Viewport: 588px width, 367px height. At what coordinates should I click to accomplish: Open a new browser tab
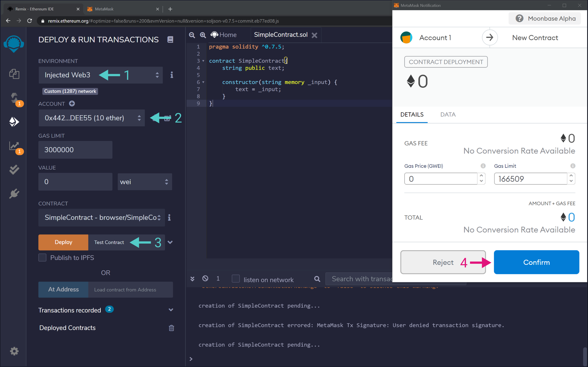(x=170, y=9)
